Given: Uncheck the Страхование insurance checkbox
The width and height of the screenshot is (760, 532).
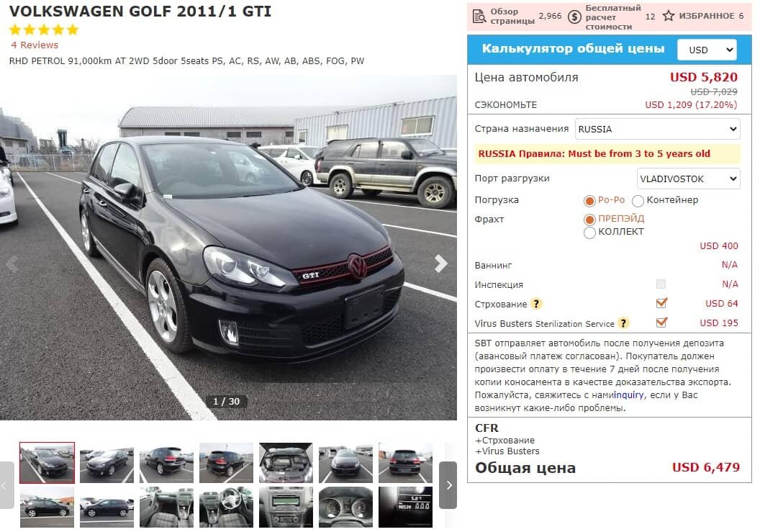Looking at the screenshot, I should point(661,303).
